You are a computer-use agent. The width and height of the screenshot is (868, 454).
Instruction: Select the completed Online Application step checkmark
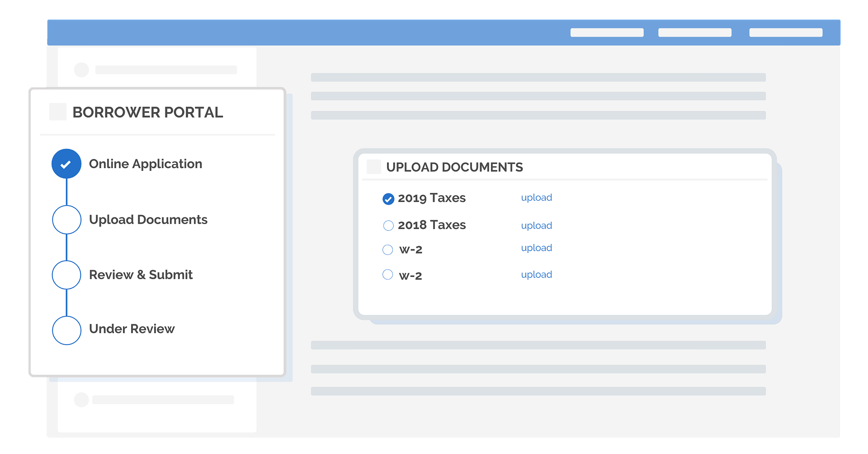coord(66,164)
